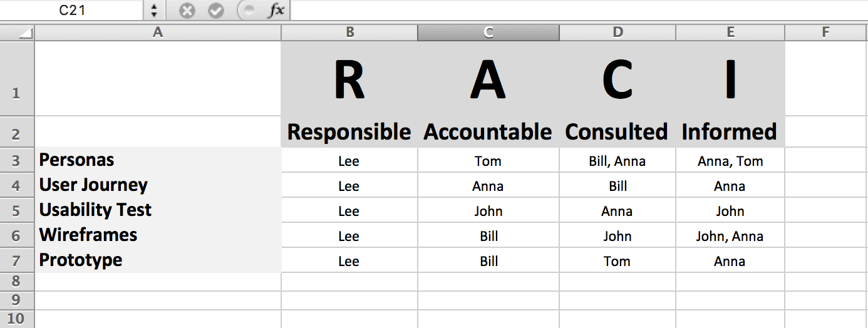This screenshot has width=868, height=328.
Task: Select row 1 header
Action: [16, 93]
